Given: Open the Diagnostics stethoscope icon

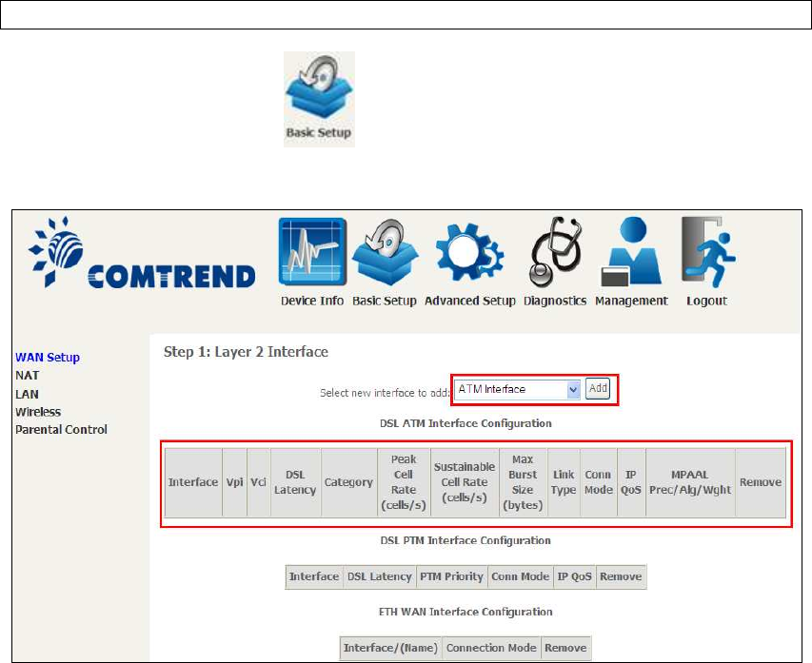Looking at the screenshot, I should 556,252.
